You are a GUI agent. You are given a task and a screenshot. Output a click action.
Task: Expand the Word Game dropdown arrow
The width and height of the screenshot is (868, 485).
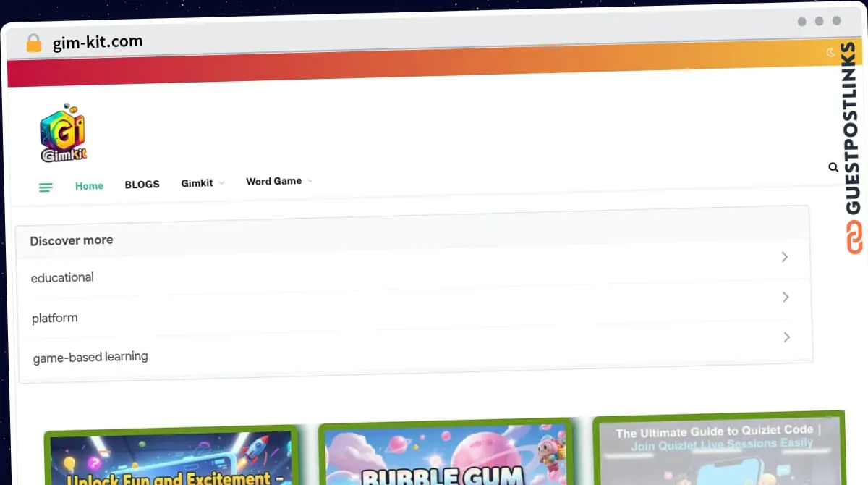point(310,180)
